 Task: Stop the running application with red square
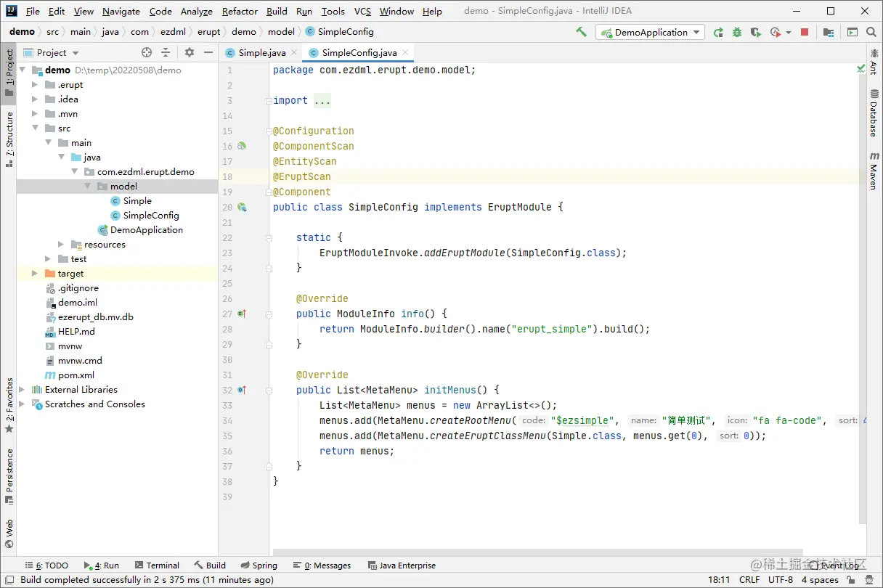pyautogui.click(x=805, y=32)
